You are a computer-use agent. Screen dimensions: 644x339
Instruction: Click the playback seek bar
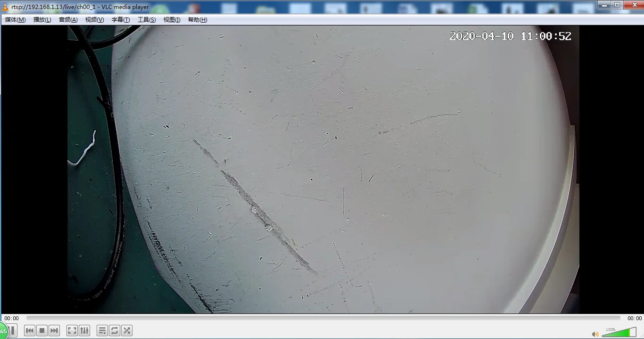[323, 318]
